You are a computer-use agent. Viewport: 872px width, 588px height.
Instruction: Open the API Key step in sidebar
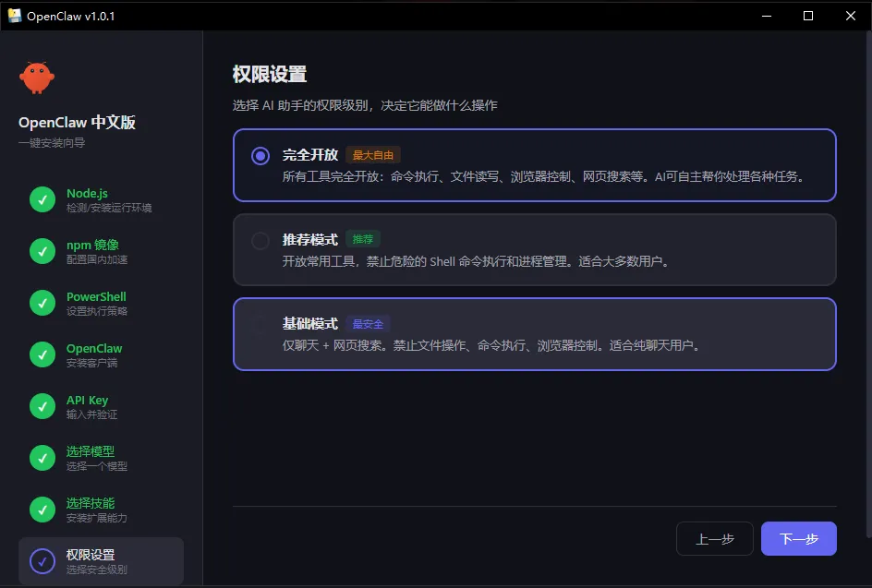click(101, 406)
